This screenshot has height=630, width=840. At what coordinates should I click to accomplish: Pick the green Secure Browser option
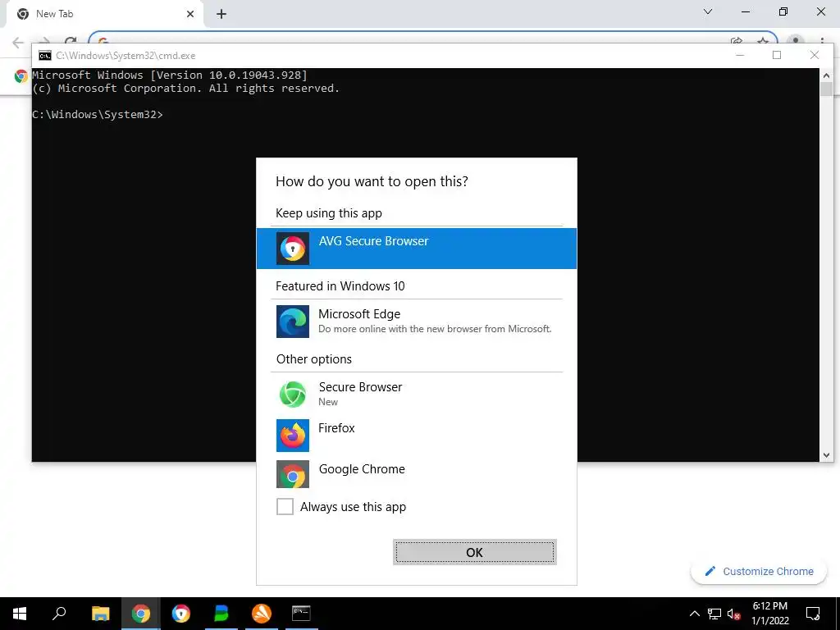[416, 394]
